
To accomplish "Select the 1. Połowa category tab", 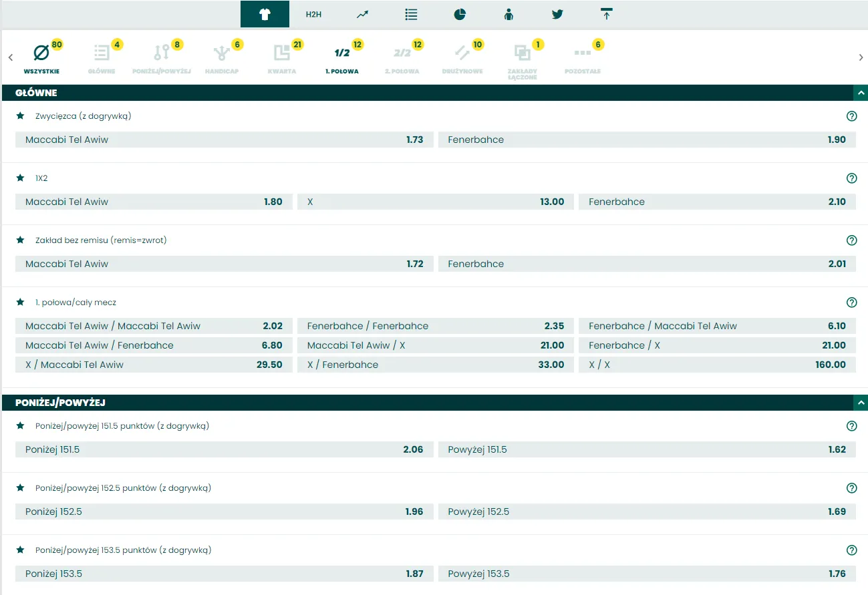I will tap(342, 57).
